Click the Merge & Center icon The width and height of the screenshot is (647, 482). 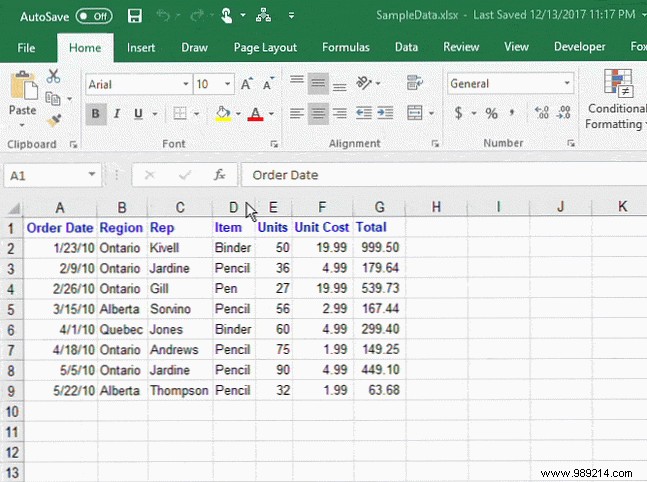415,113
